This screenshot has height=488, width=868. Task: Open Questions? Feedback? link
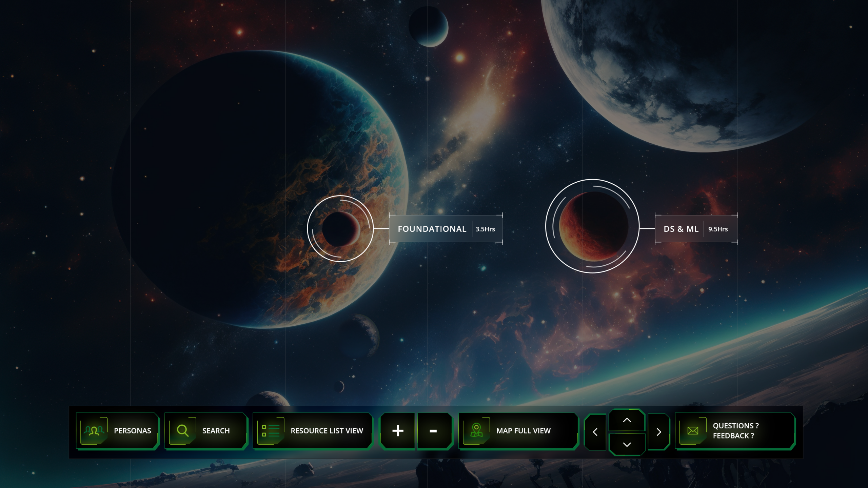(735, 431)
